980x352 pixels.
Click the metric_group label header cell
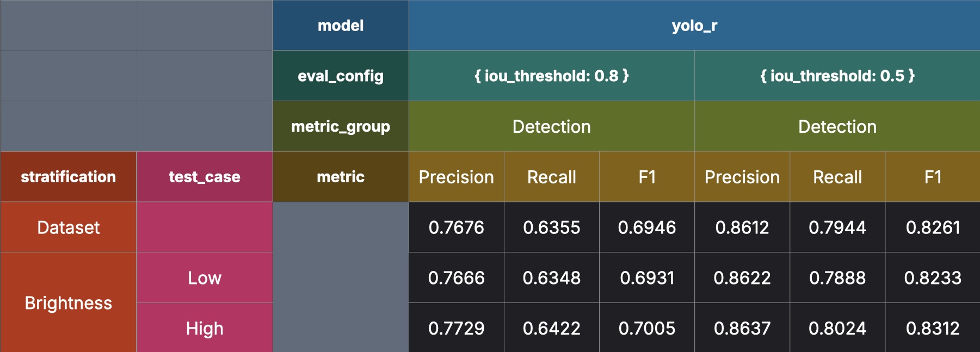click(x=341, y=126)
